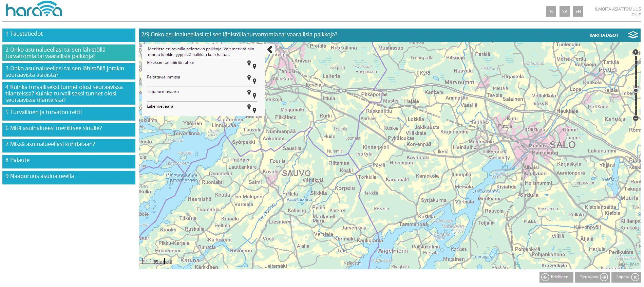Screen dimensions: 644x287
Task: Go to section 1 Taustatiedot
Action: [x=69, y=35]
